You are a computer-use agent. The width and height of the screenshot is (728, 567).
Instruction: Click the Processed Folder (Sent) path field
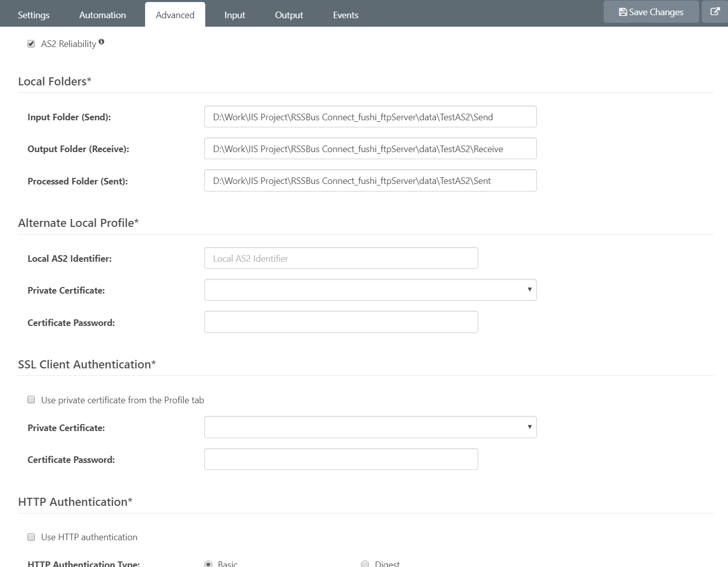point(371,180)
